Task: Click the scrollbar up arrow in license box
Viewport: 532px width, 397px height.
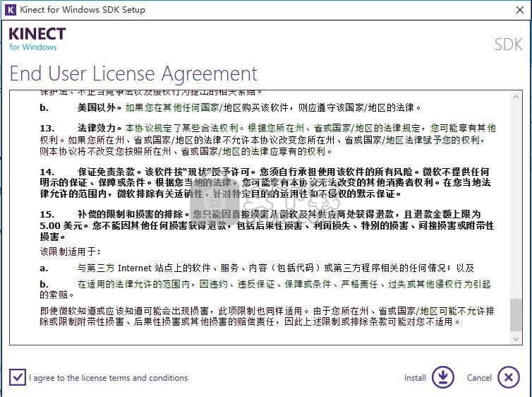Action: (516, 97)
